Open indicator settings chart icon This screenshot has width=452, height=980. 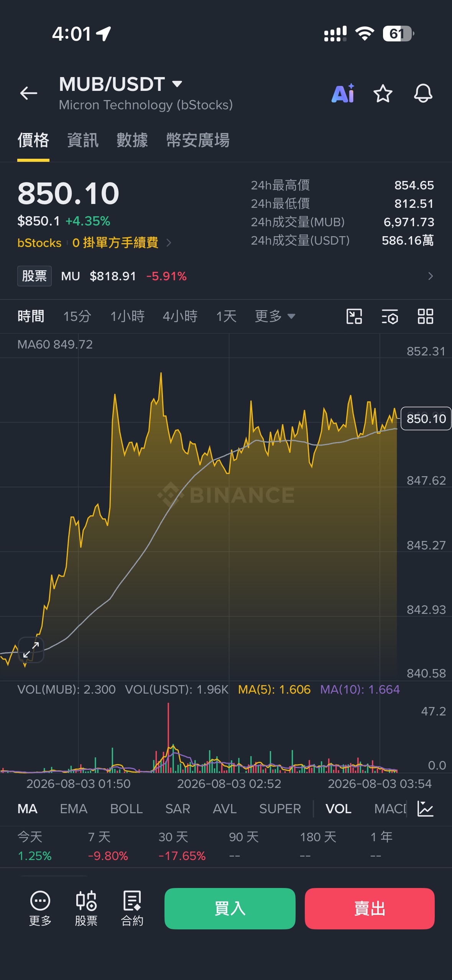tap(426, 809)
